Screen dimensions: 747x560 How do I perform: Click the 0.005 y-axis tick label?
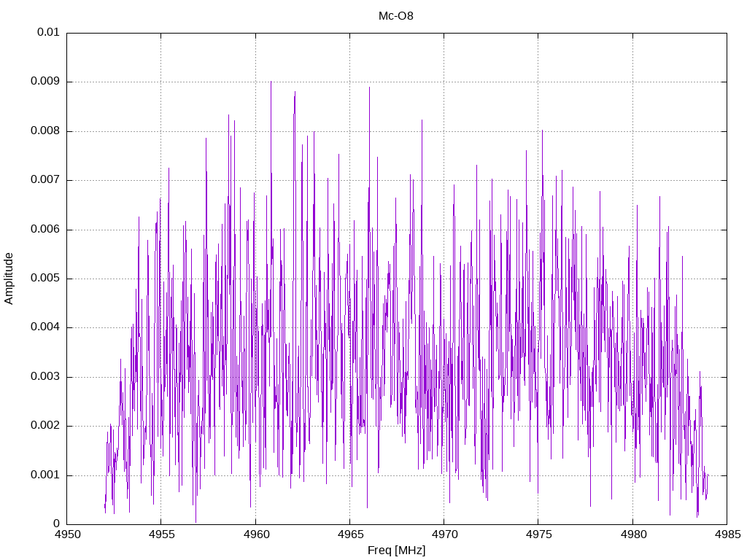[45, 278]
